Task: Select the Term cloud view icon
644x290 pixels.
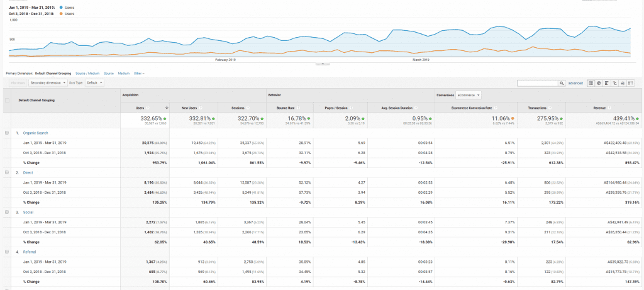Action: 623,83
